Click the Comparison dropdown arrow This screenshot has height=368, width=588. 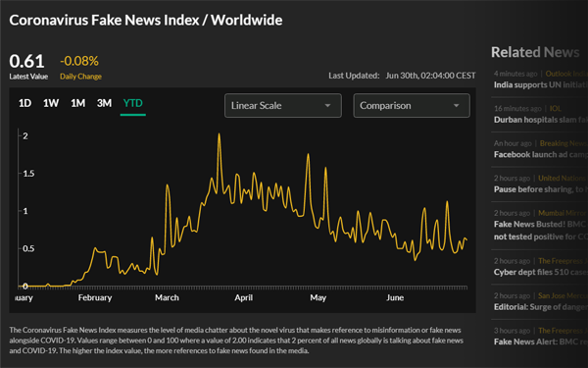[x=456, y=106]
